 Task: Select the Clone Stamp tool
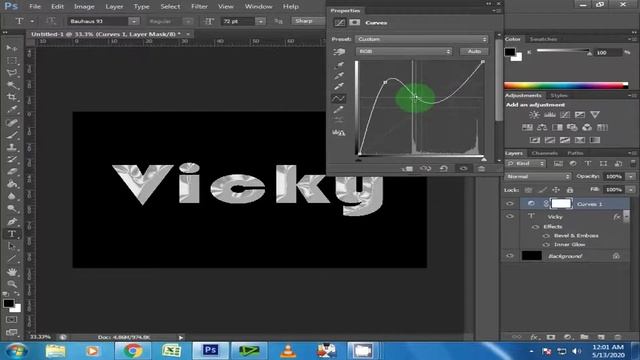(11, 147)
